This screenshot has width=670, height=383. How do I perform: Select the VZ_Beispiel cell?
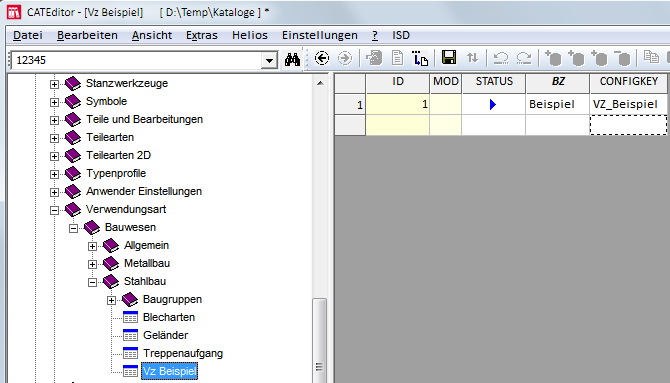point(629,104)
